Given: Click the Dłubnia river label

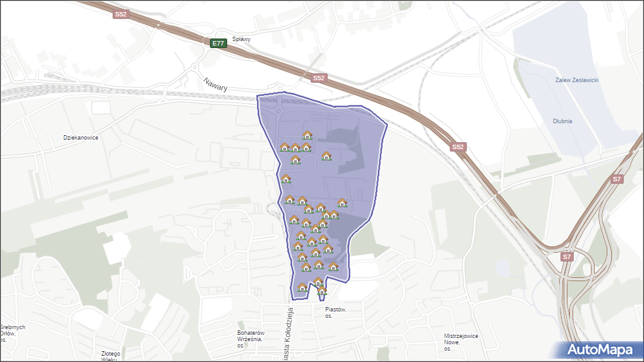Looking at the screenshot, I should point(562,121).
